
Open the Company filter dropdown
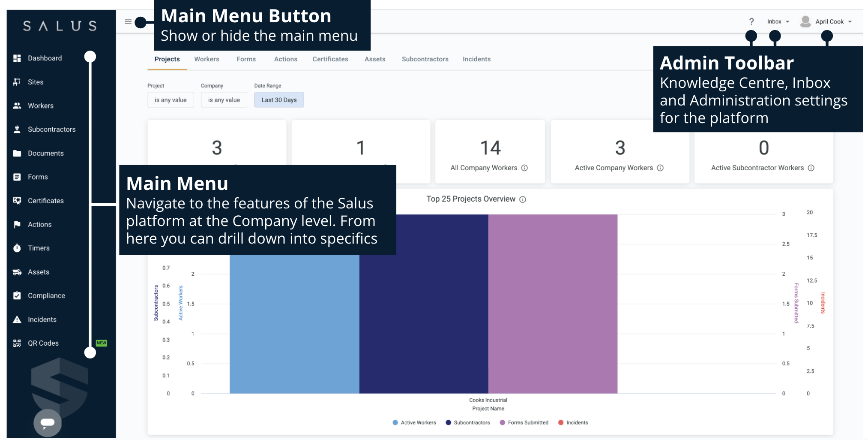click(224, 99)
